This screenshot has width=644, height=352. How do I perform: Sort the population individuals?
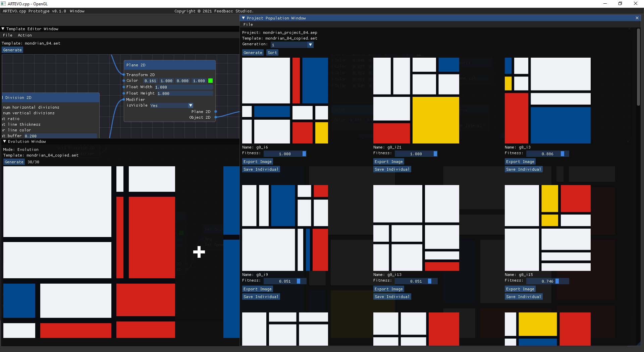click(x=272, y=53)
